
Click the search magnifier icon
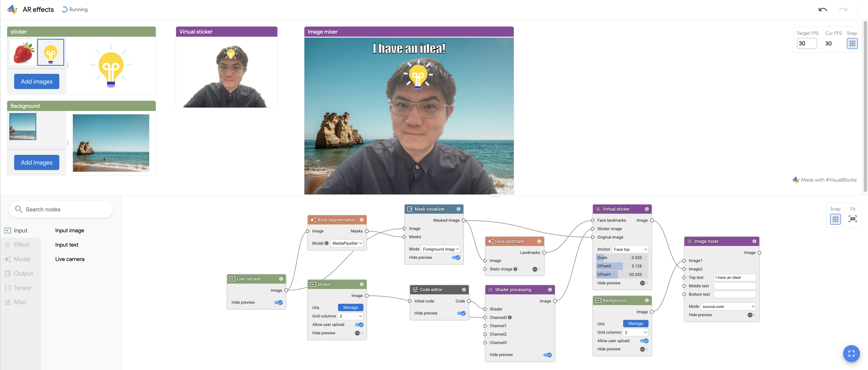point(19,209)
